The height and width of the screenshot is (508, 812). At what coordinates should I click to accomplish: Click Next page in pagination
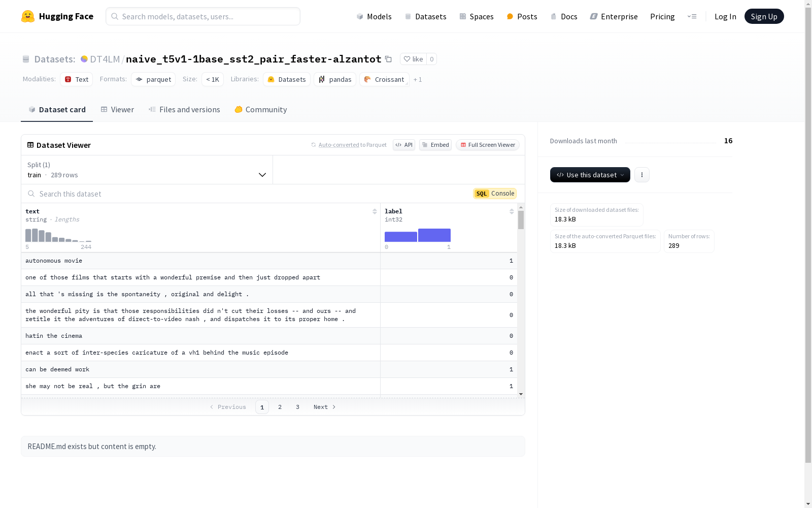325,407
